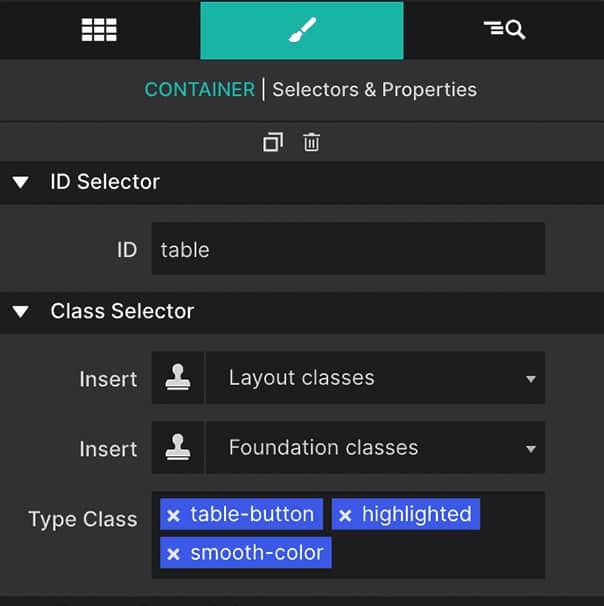Open the Layout classes dropdown

(x=375, y=378)
